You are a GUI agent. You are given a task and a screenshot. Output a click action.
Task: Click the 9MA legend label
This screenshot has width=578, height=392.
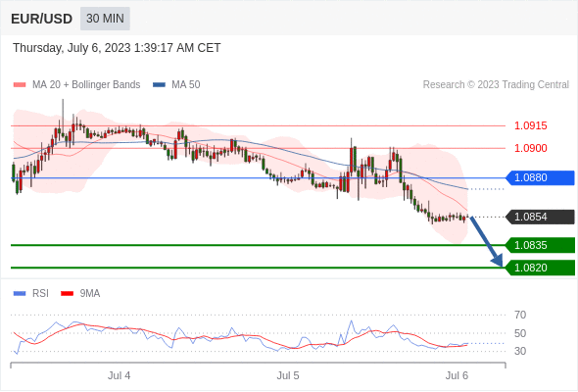click(90, 294)
